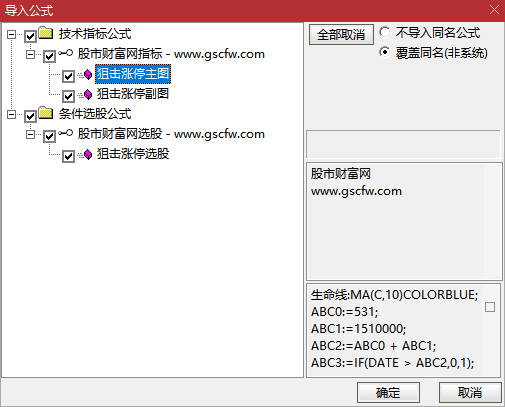The width and height of the screenshot is (505, 407).
Task: Select the 狙击涨停副图 tree item
Action: click(133, 94)
